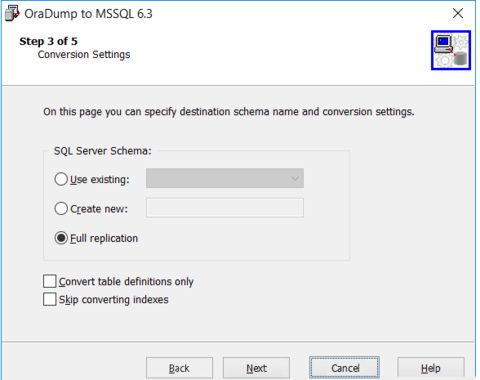
Task: Select the Create new radio button
Action: (61, 209)
